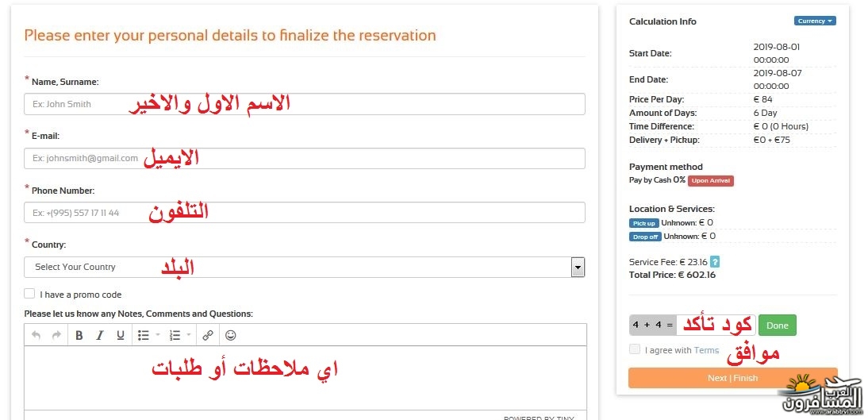The height and width of the screenshot is (420, 868).
Task: Click the Next | Finish button
Action: coord(732,378)
